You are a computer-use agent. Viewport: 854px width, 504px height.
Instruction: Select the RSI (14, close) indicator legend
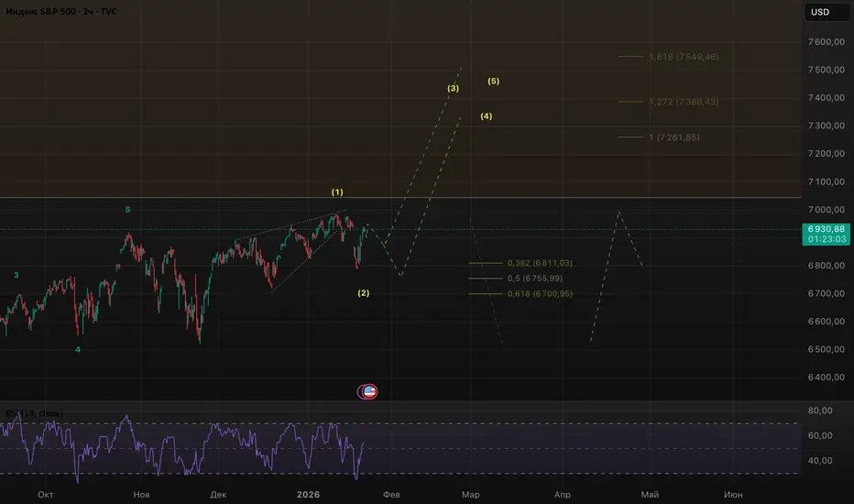(x=34, y=413)
